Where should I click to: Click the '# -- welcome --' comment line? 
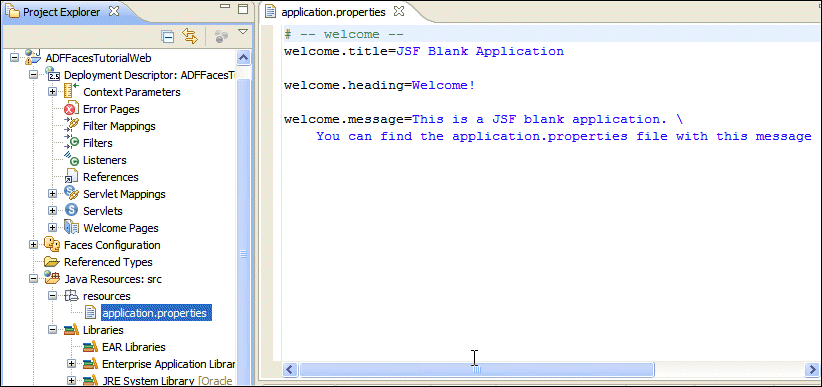pos(343,35)
